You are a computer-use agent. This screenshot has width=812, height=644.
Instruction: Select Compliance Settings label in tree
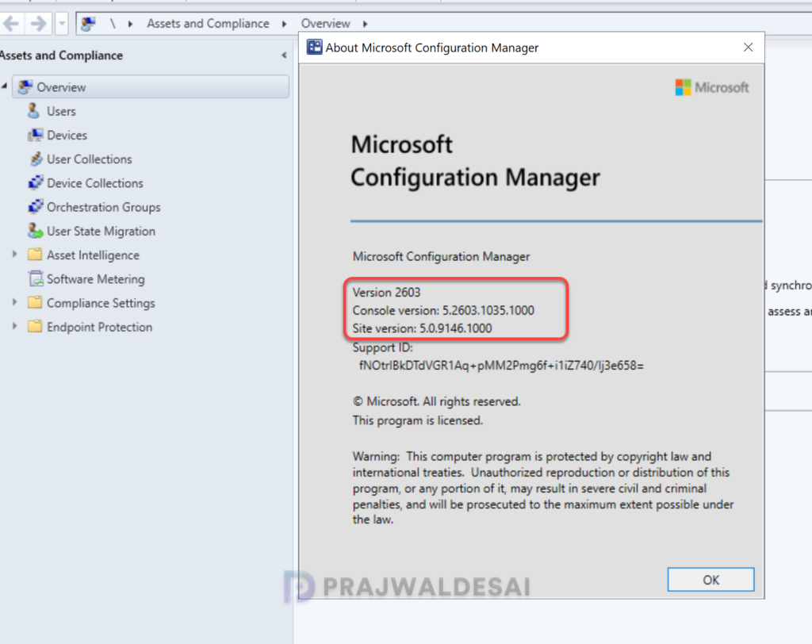[x=101, y=303]
